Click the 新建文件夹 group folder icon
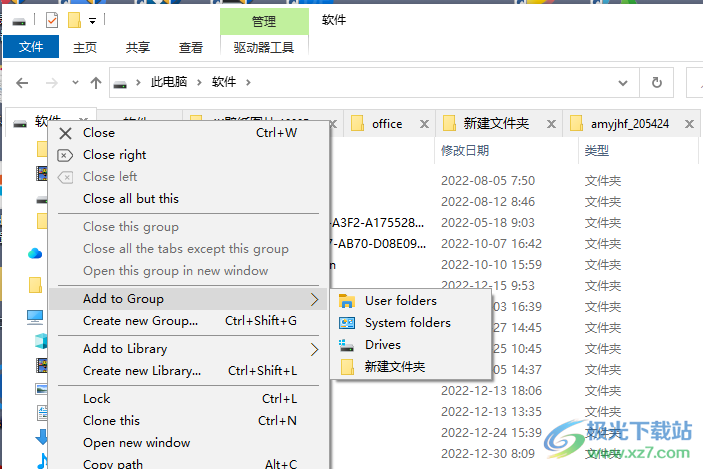 (x=347, y=367)
